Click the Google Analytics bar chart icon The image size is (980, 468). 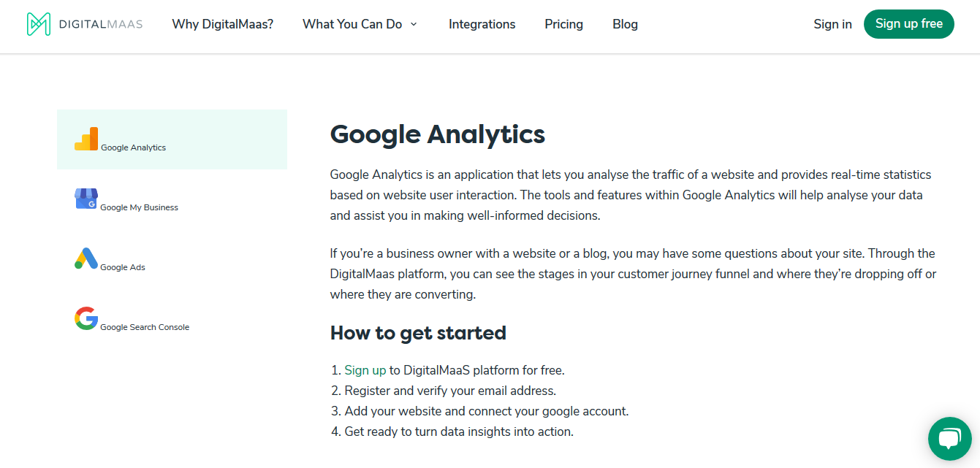(x=86, y=139)
